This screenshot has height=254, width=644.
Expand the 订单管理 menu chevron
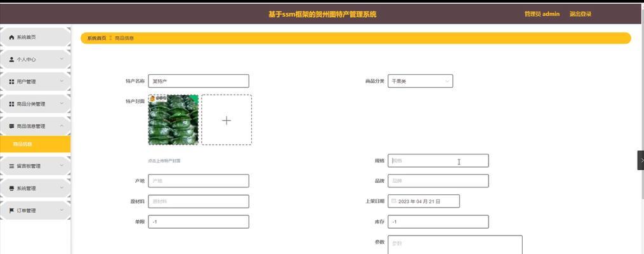coord(62,210)
